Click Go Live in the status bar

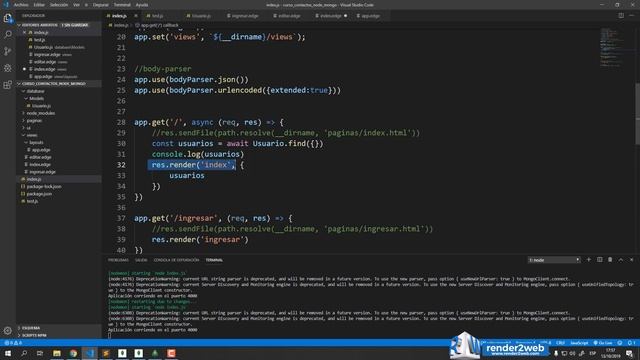pos(603,343)
